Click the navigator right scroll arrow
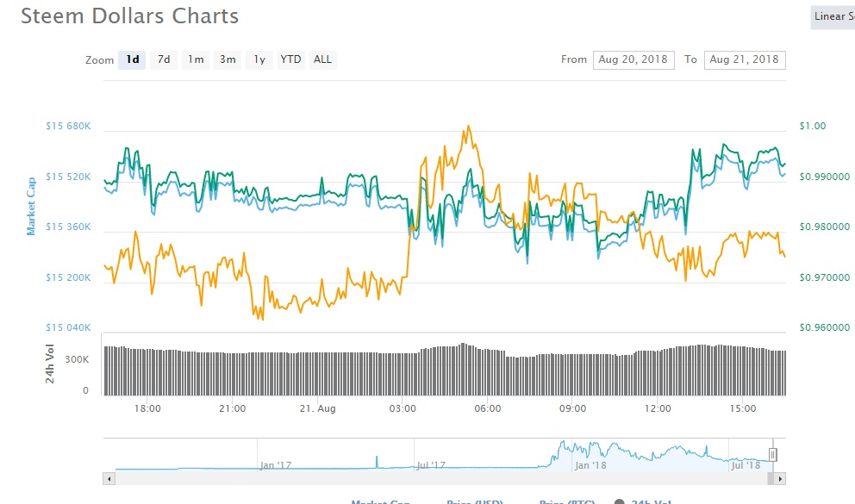This screenshot has height=504, width=855. tap(780, 479)
